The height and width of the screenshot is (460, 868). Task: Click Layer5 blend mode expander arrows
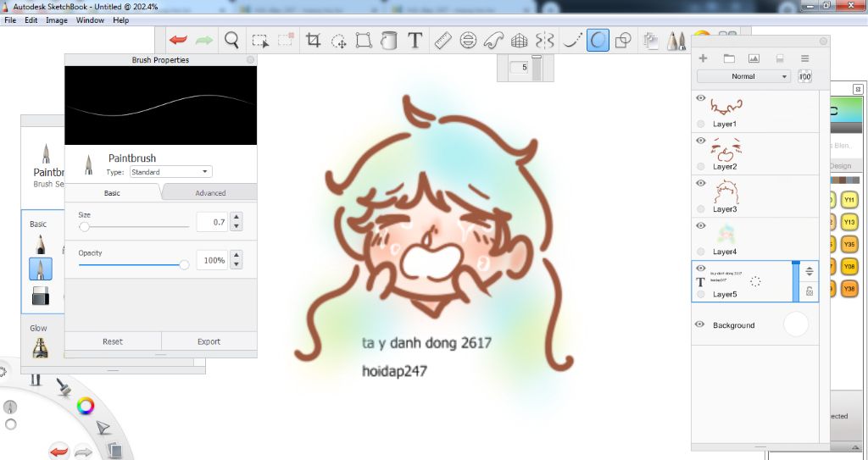point(810,271)
